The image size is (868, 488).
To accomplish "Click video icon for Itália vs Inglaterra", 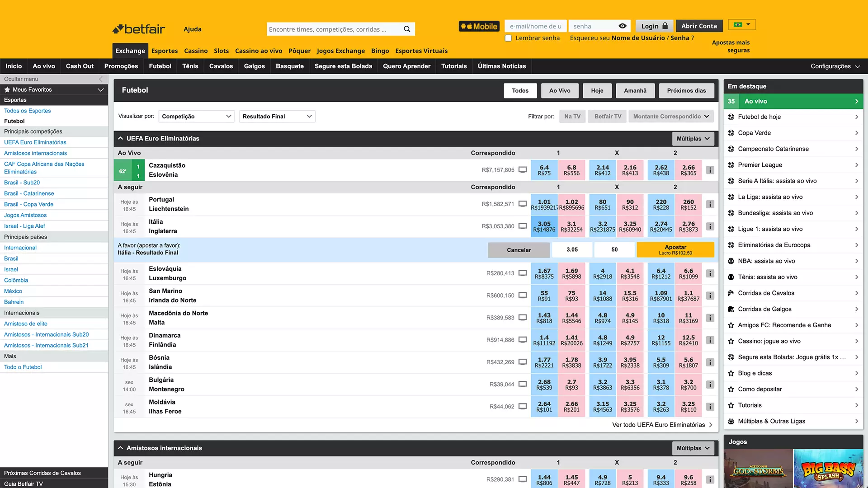I will point(523,226).
